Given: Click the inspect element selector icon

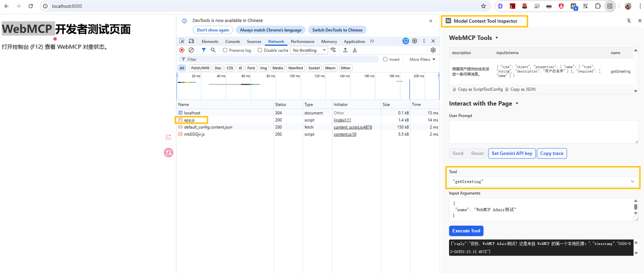Looking at the screenshot, I should (x=182, y=41).
